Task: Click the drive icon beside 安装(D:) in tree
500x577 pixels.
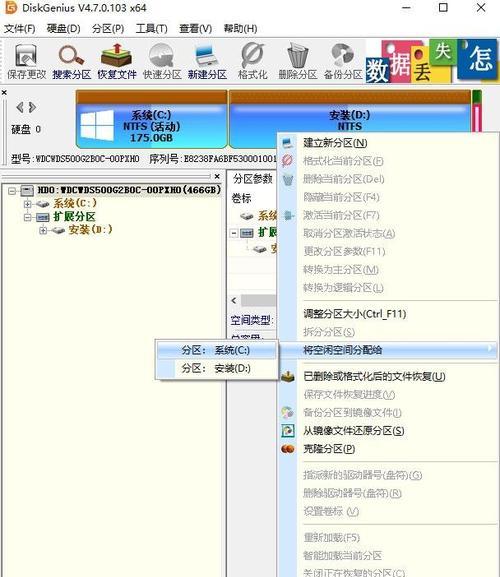Action: tap(58, 231)
